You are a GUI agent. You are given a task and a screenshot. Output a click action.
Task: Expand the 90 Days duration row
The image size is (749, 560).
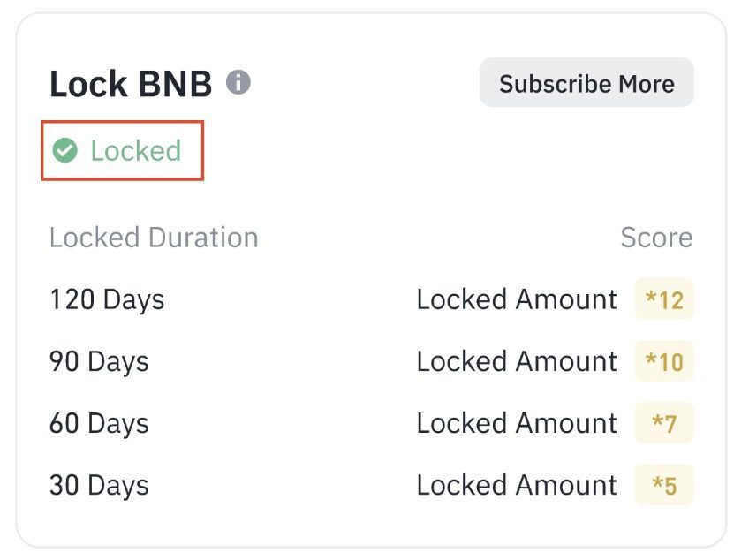(x=99, y=361)
